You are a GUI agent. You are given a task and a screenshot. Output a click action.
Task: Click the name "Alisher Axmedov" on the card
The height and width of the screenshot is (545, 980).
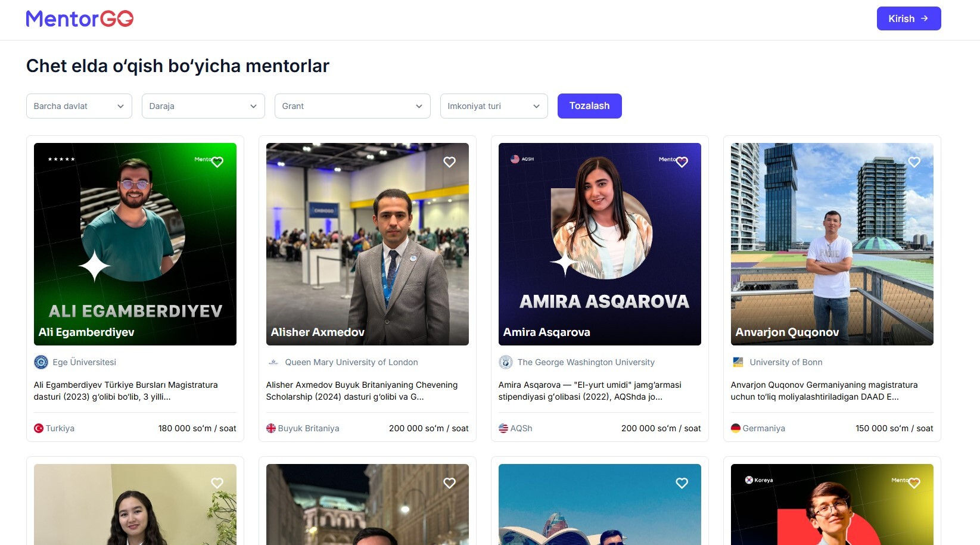[318, 332]
